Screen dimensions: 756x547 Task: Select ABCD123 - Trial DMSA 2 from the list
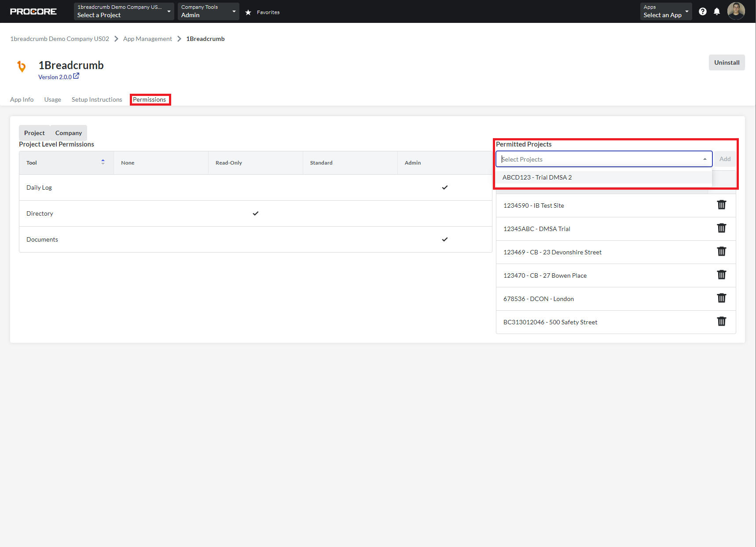coord(537,177)
